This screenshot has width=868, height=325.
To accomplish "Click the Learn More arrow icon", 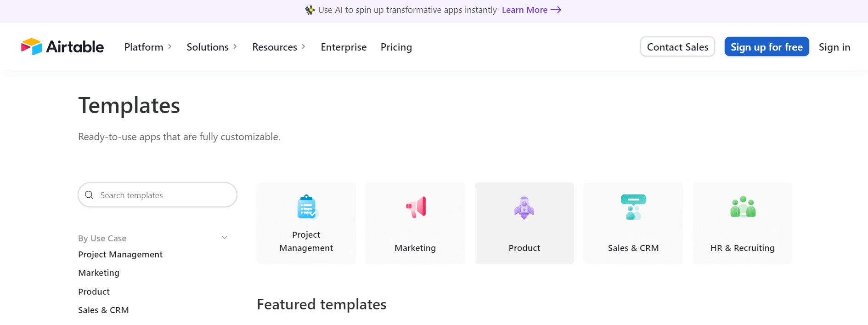I will click(556, 10).
